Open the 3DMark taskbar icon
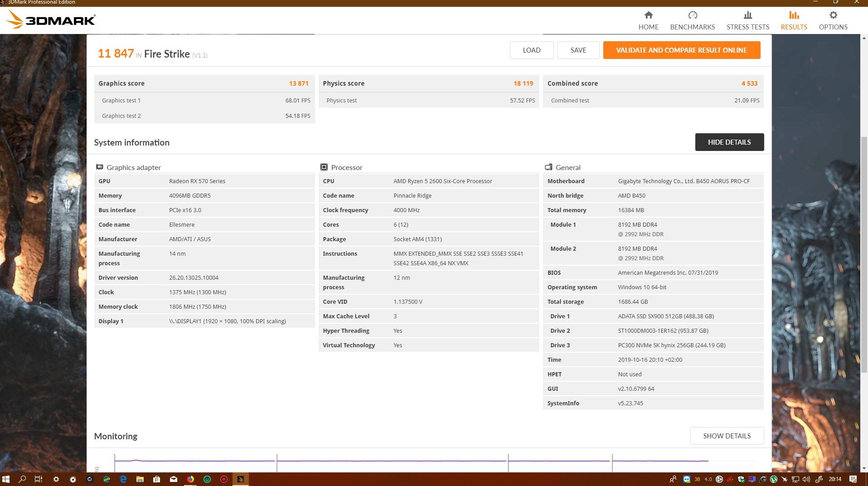 pos(241,479)
